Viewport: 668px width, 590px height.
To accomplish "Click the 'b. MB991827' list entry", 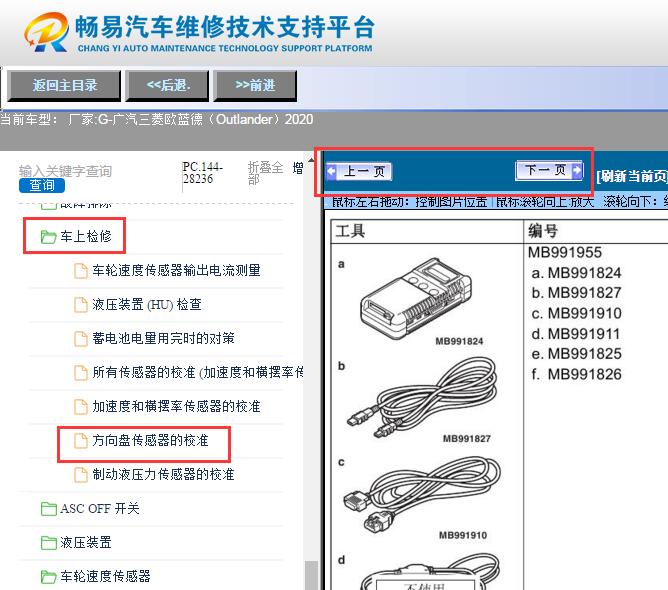I will click(576, 293).
